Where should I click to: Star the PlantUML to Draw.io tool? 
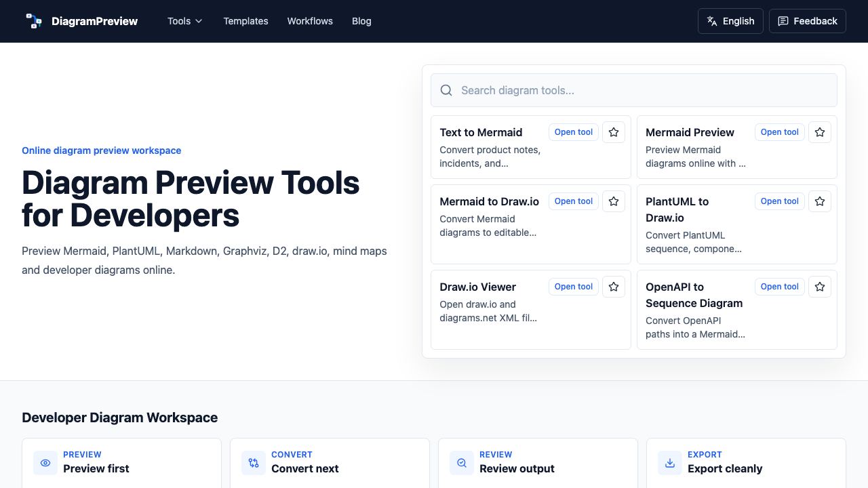[x=820, y=201]
